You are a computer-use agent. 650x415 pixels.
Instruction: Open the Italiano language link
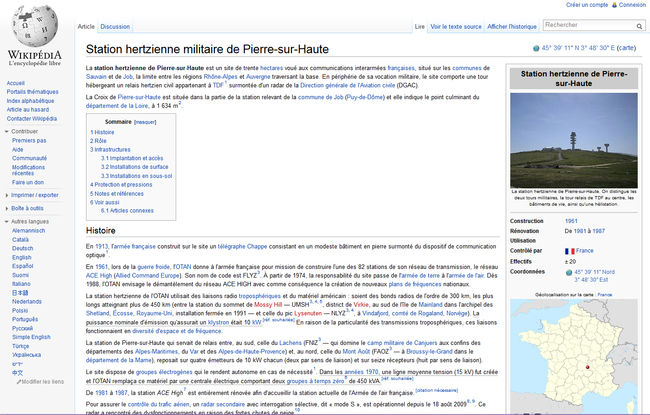click(x=21, y=284)
